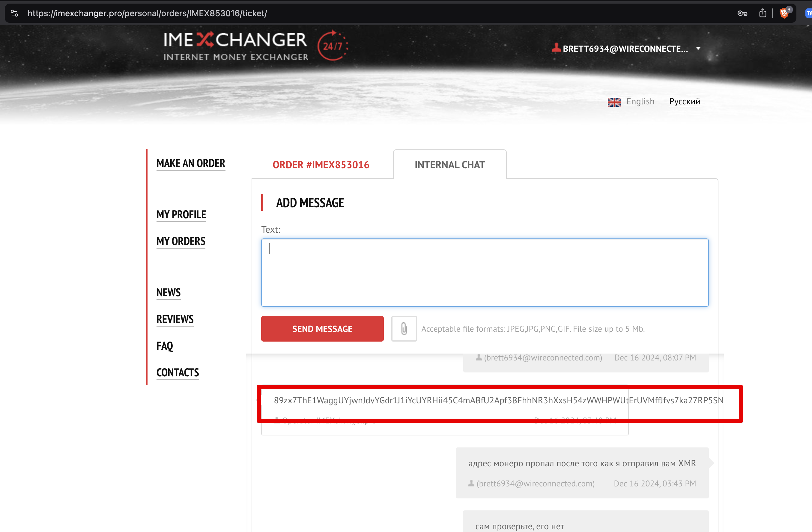Open the Brave Shields lion icon
Screen dimensions: 812x532
(x=784, y=13)
